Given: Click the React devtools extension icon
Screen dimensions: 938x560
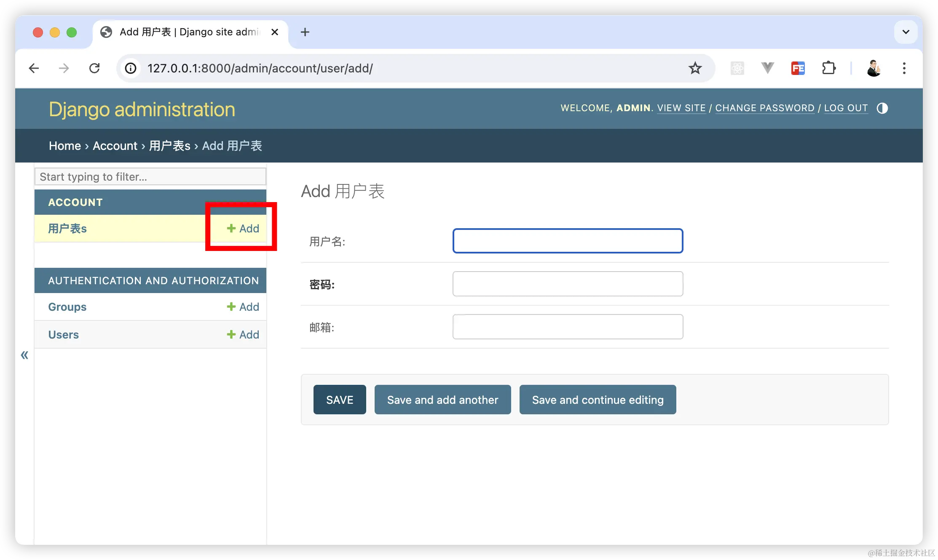Looking at the screenshot, I should pyautogui.click(x=737, y=68).
